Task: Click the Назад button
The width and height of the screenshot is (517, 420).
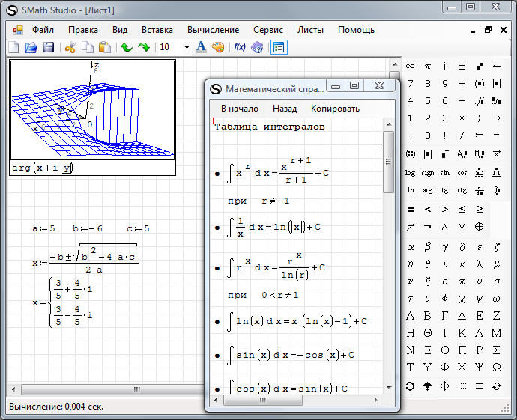Action: (x=285, y=109)
